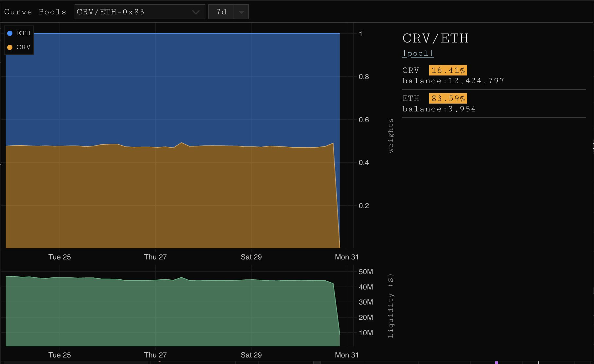Viewport: 594px width, 364px height.
Task: Expand the 7d time range arrow
Action: [241, 12]
